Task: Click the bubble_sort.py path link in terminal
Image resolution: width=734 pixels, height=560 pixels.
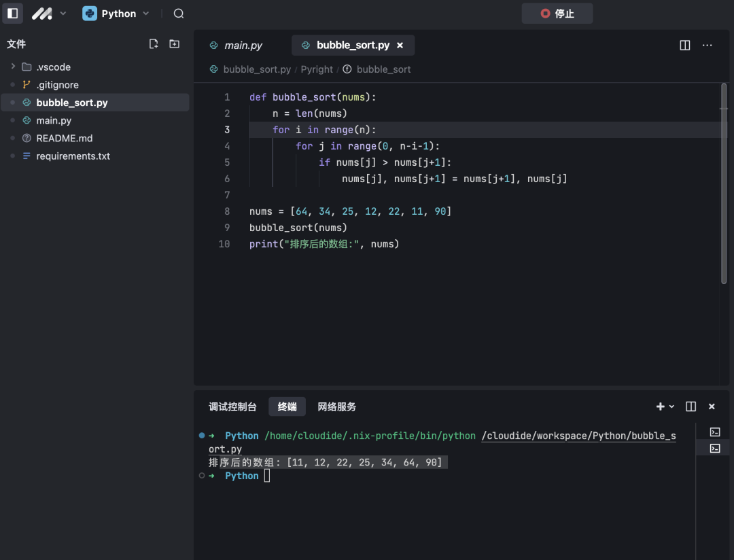Action: [x=578, y=436]
